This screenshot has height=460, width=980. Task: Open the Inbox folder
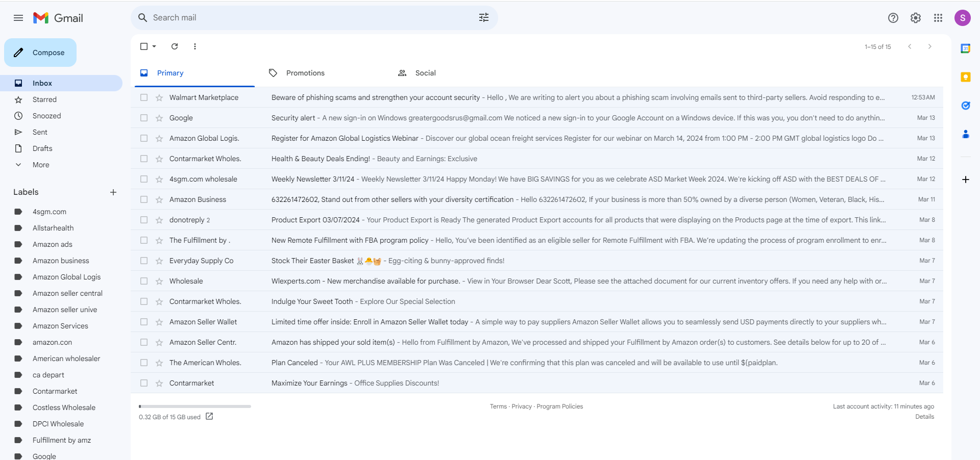coord(61,83)
